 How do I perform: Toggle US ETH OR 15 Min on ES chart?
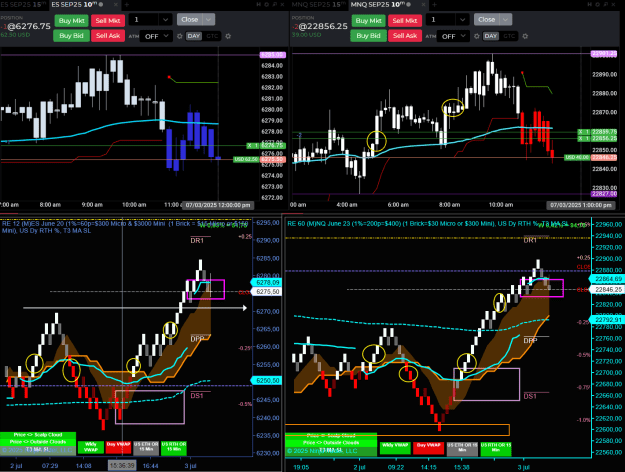146,447
